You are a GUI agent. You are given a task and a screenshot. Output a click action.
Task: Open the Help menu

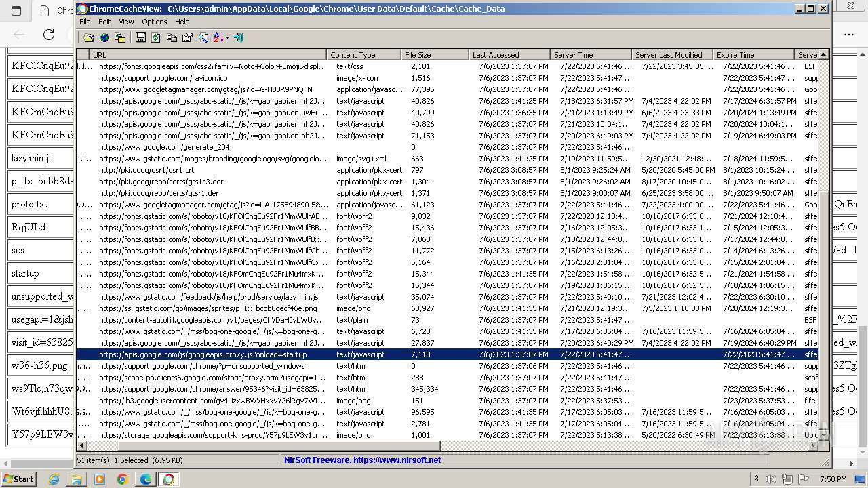point(182,22)
